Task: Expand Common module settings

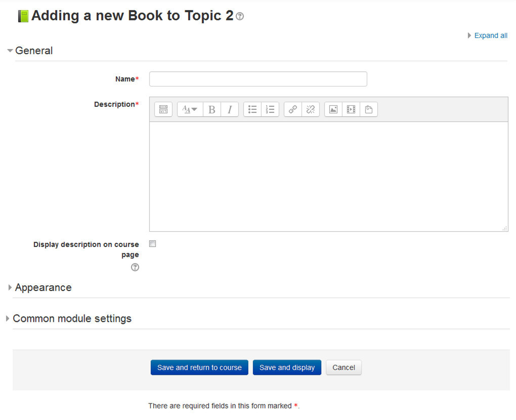Action: click(72, 319)
